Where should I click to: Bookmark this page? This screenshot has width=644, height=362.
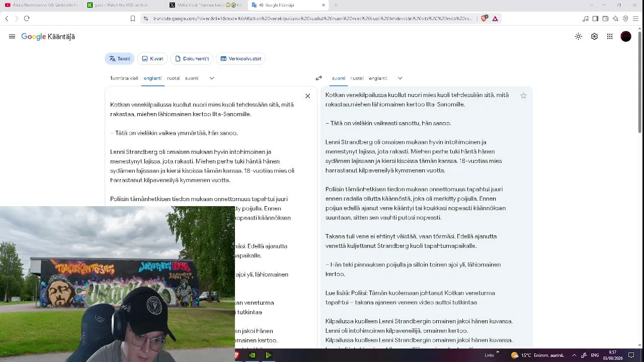tap(133, 19)
